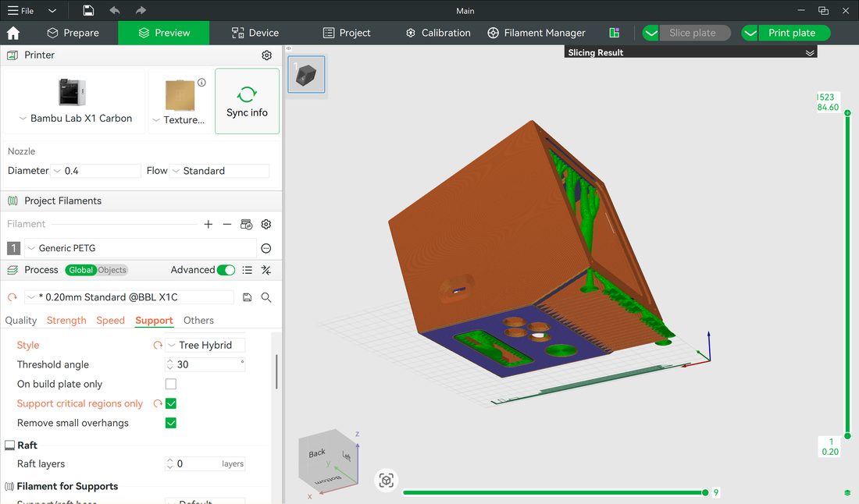Redo the last action
The height and width of the screenshot is (504, 859).
141,10
